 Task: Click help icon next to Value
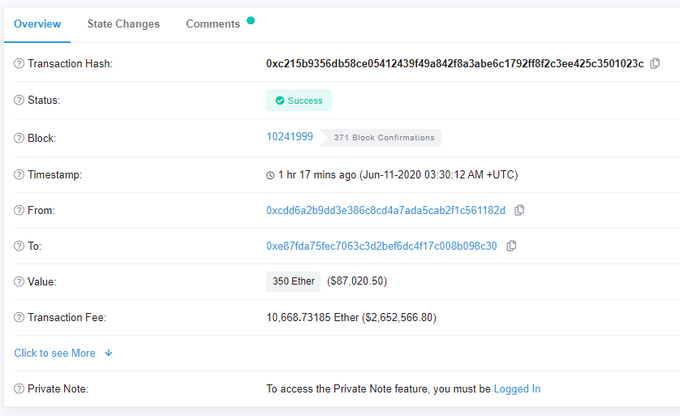tap(19, 282)
